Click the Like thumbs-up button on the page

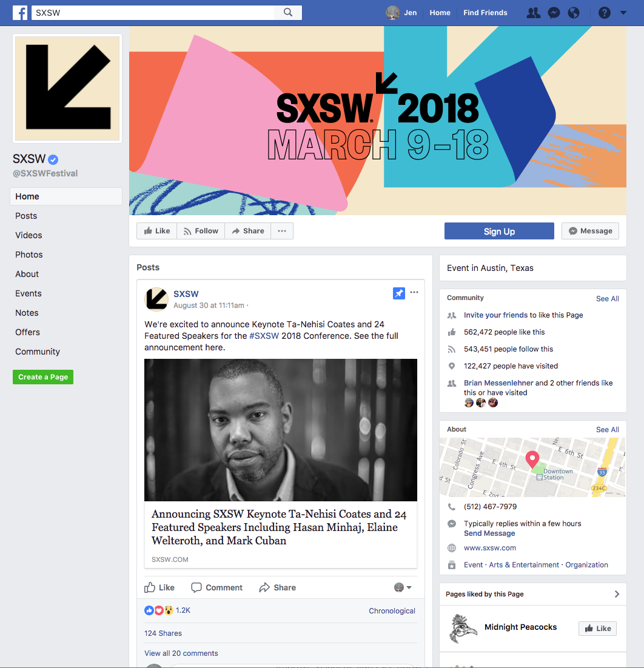click(x=157, y=231)
